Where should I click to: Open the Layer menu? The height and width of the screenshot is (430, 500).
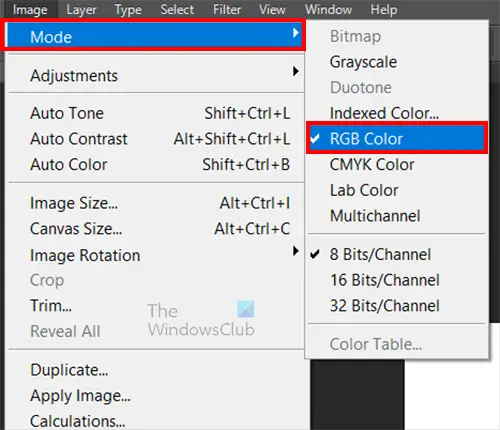point(81,10)
